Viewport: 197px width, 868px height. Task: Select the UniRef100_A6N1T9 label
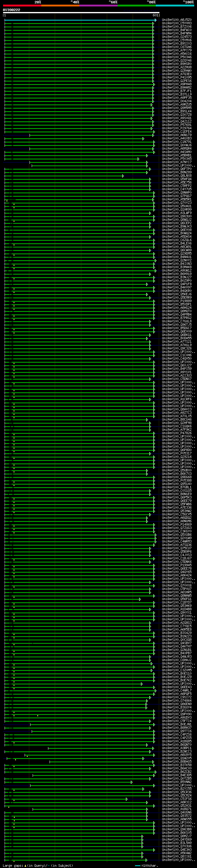coord(177,135)
